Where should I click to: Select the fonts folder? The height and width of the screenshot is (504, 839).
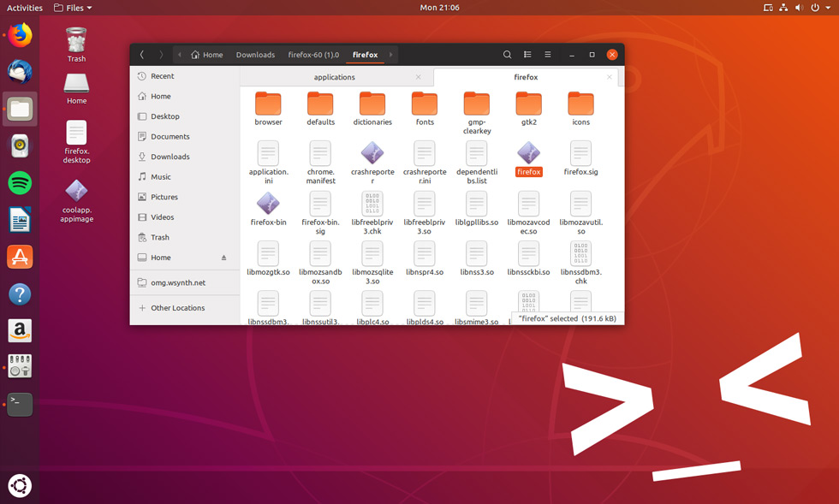(x=425, y=109)
